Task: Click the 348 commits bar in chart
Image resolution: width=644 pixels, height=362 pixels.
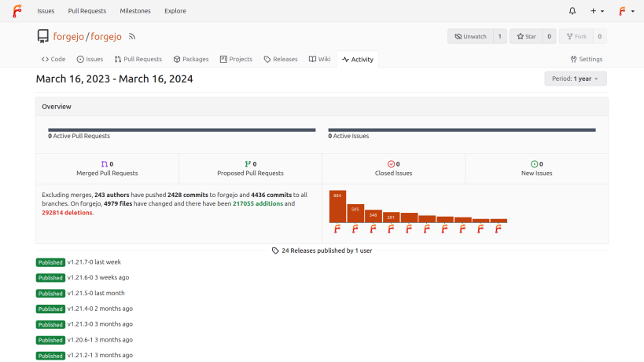Action: (374, 216)
